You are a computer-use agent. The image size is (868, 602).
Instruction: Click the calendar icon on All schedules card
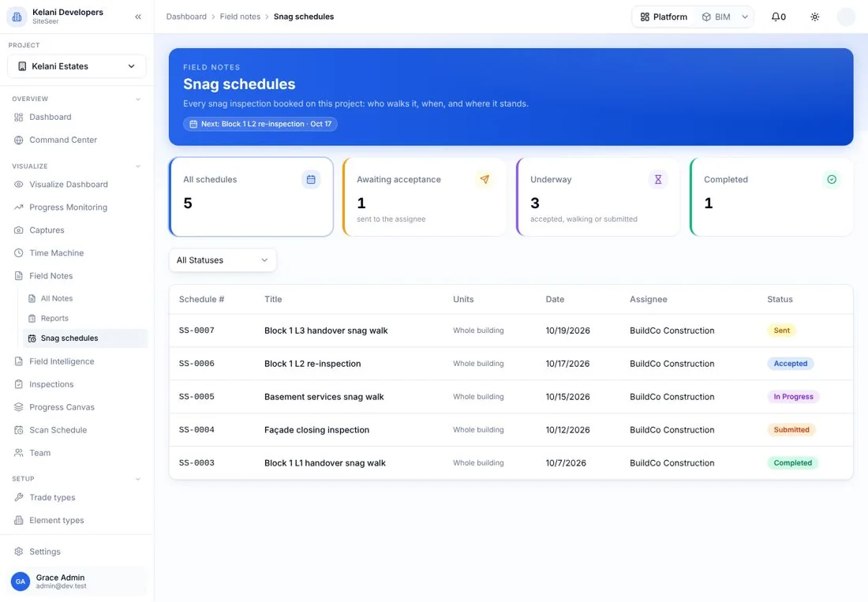311,179
